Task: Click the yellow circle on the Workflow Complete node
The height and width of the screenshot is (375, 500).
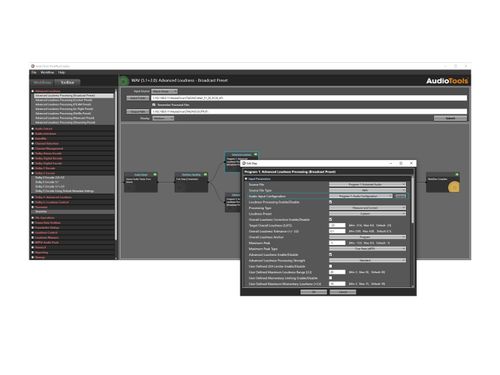Action: (x=454, y=187)
